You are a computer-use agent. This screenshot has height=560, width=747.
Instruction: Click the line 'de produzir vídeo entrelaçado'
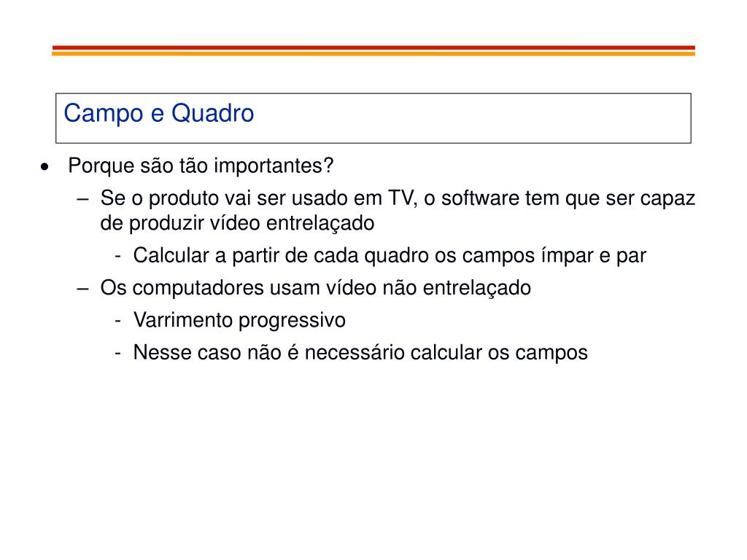coord(237,223)
